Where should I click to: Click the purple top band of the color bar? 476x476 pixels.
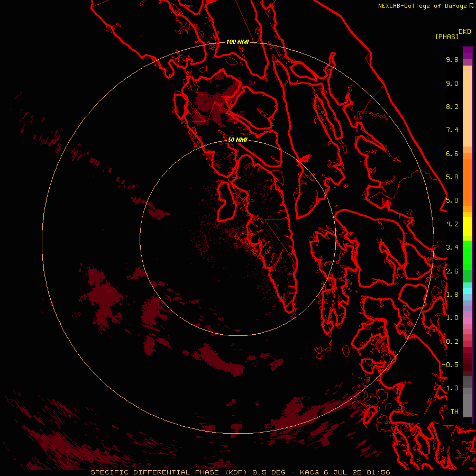467,52
